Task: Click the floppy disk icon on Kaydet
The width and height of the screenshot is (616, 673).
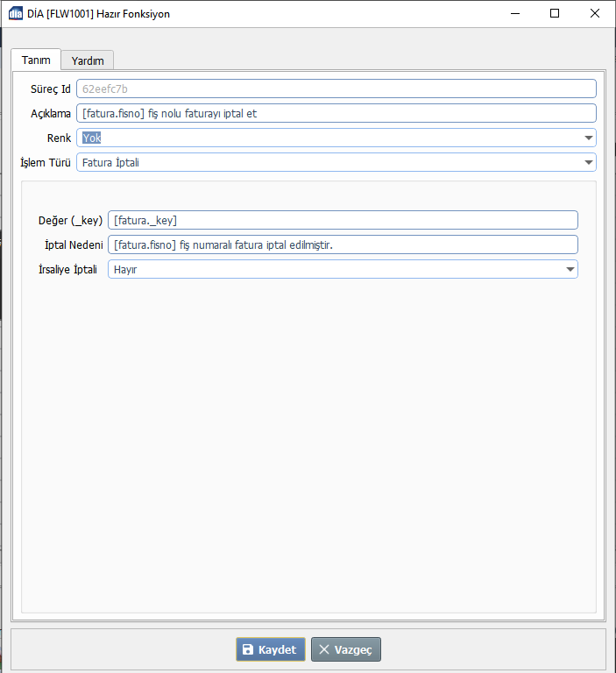Action: [x=248, y=649]
